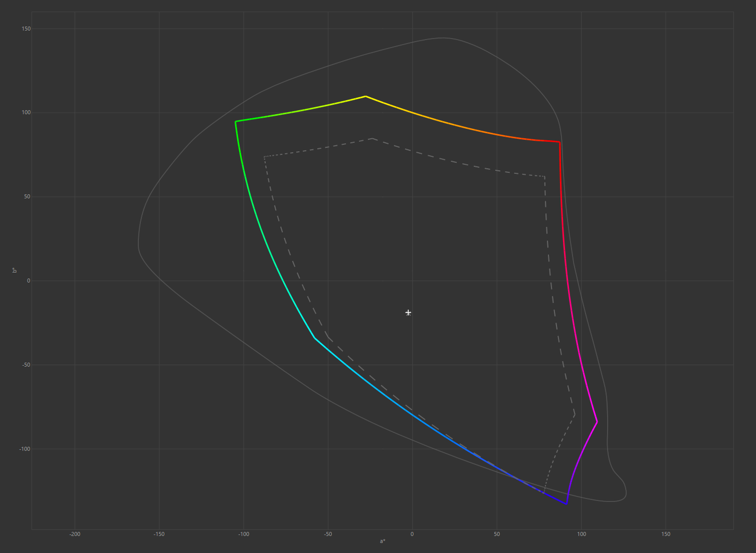Click the b* vertical axis title

[x=15, y=270]
